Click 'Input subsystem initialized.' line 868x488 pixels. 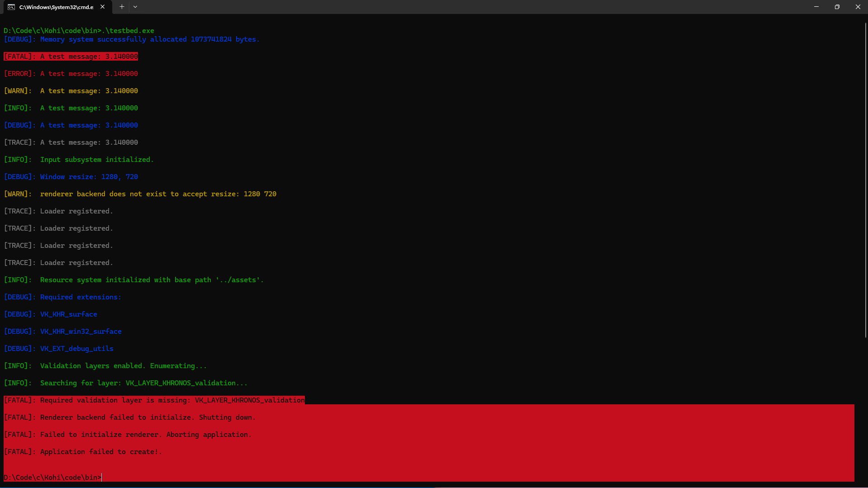(79, 160)
